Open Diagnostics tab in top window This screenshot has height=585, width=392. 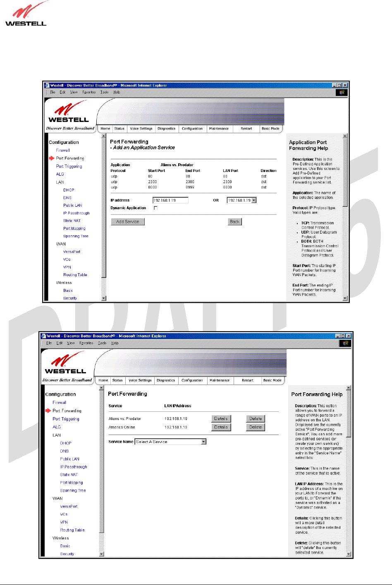click(x=167, y=129)
